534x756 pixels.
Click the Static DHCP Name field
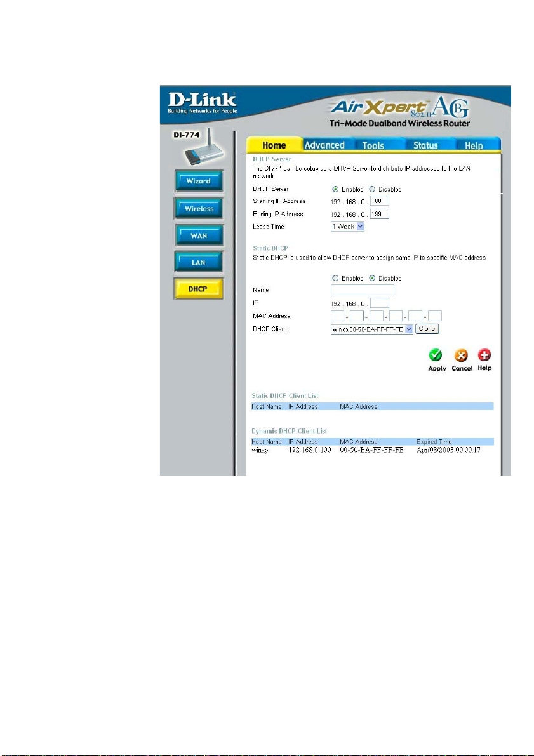(x=363, y=289)
